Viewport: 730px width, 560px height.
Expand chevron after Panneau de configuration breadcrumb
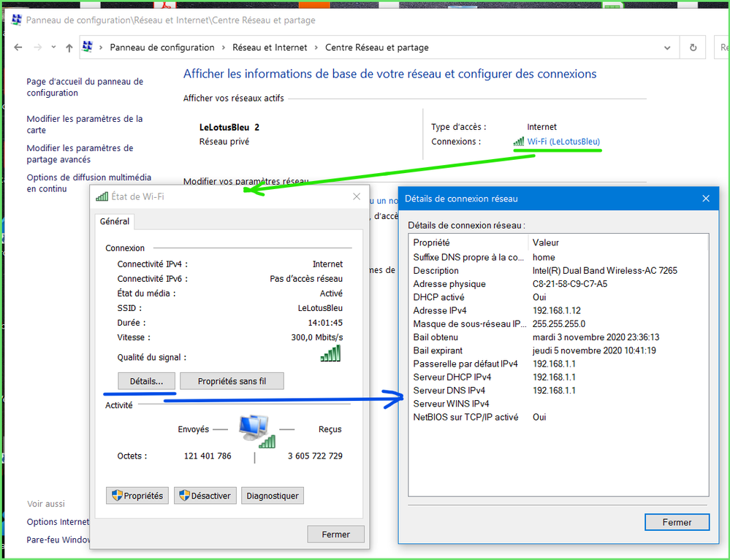(224, 47)
